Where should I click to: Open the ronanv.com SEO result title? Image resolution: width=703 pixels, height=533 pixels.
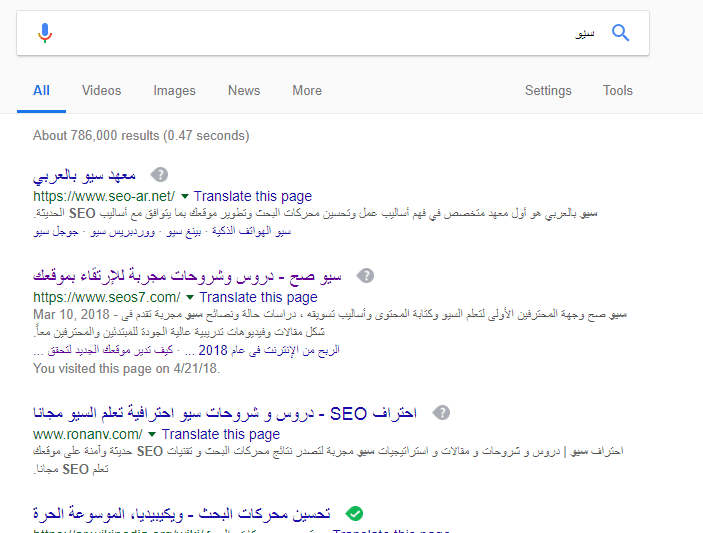[x=225, y=413]
